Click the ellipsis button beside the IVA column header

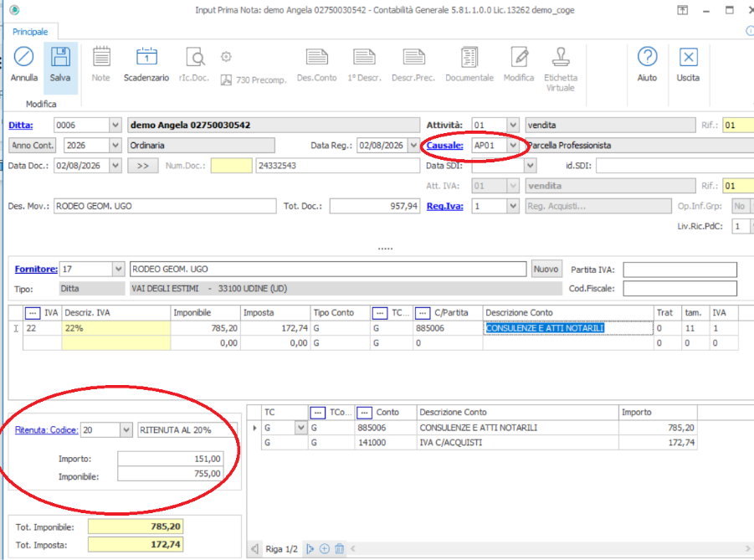click(x=32, y=313)
